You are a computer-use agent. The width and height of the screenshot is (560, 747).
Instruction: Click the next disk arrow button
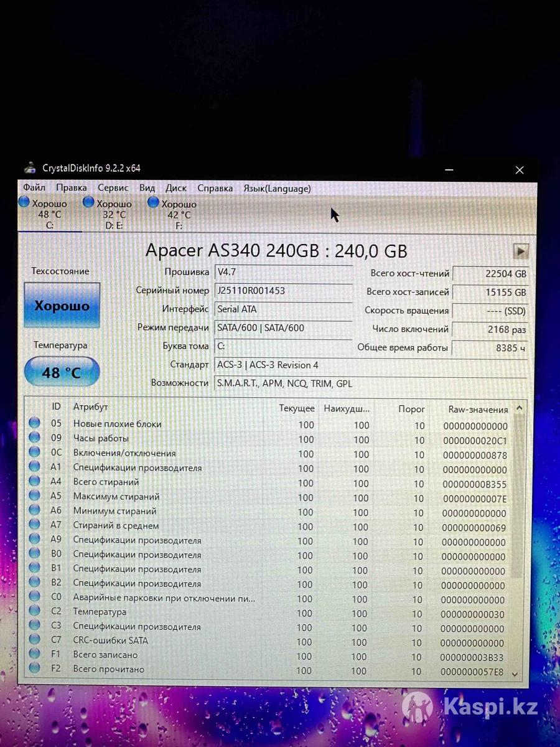click(520, 251)
